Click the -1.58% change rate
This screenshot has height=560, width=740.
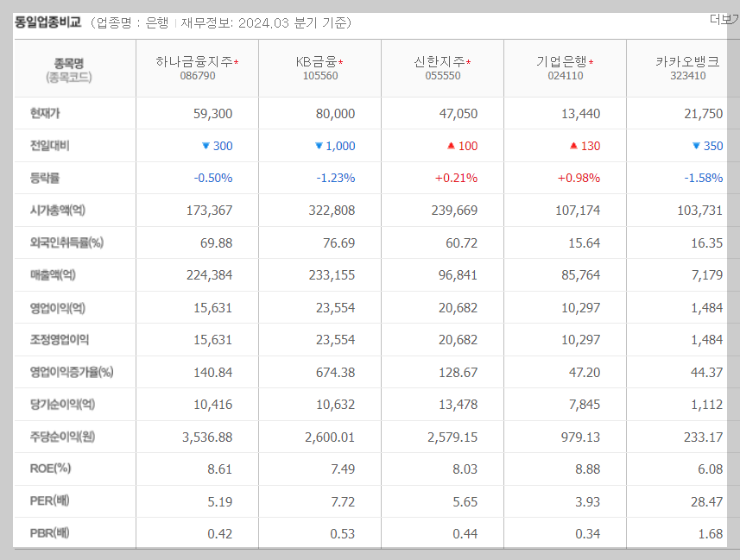click(704, 178)
